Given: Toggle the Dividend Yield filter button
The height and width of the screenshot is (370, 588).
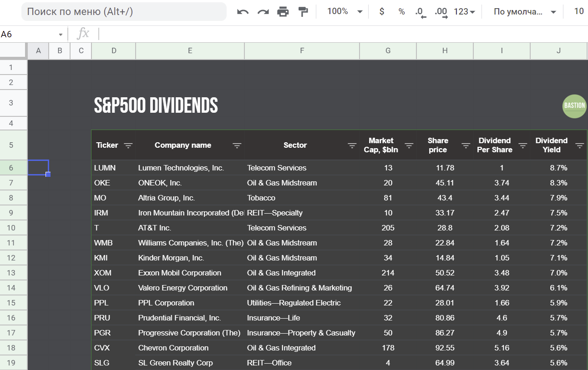Looking at the screenshot, I should click(579, 145).
